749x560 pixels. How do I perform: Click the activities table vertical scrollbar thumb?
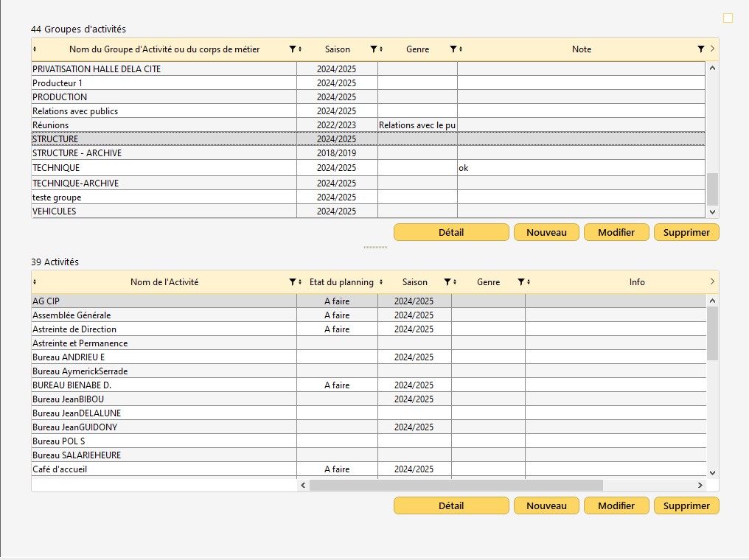pos(712,334)
